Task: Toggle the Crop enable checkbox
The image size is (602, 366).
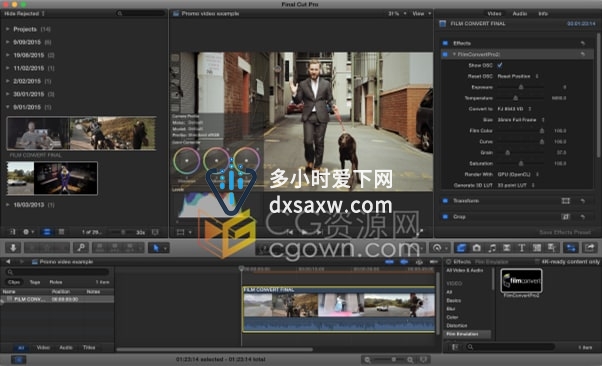Action: pyautogui.click(x=445, y=217)
